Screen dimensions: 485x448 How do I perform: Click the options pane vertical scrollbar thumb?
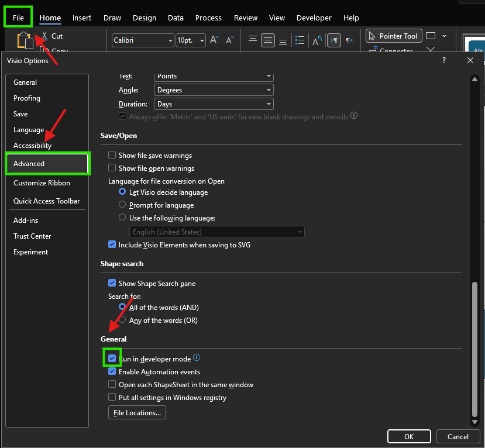tap(474, 349)
